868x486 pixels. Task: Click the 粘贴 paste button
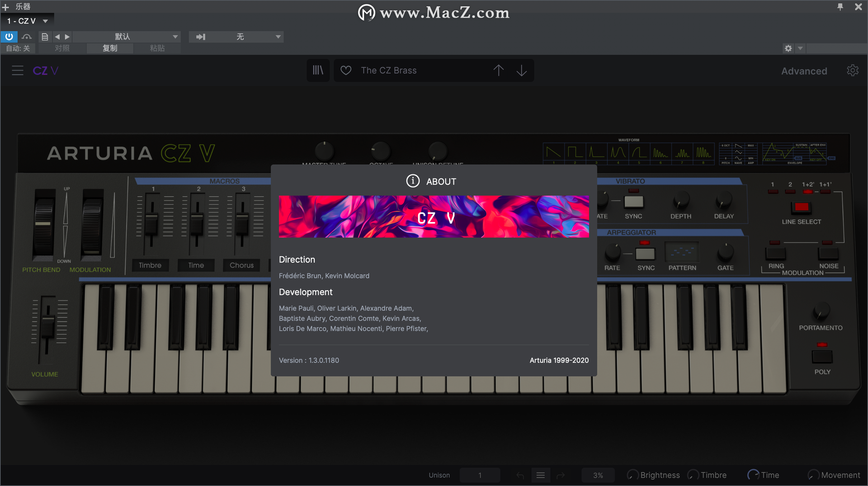[157, 48]
